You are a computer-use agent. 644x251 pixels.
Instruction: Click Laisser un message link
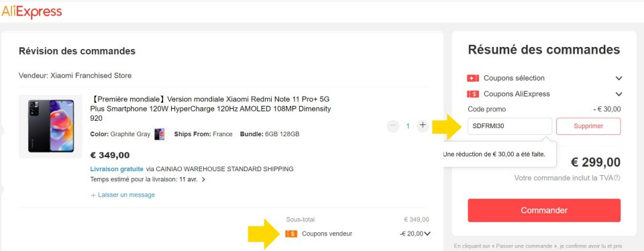[x=123, y=195]
